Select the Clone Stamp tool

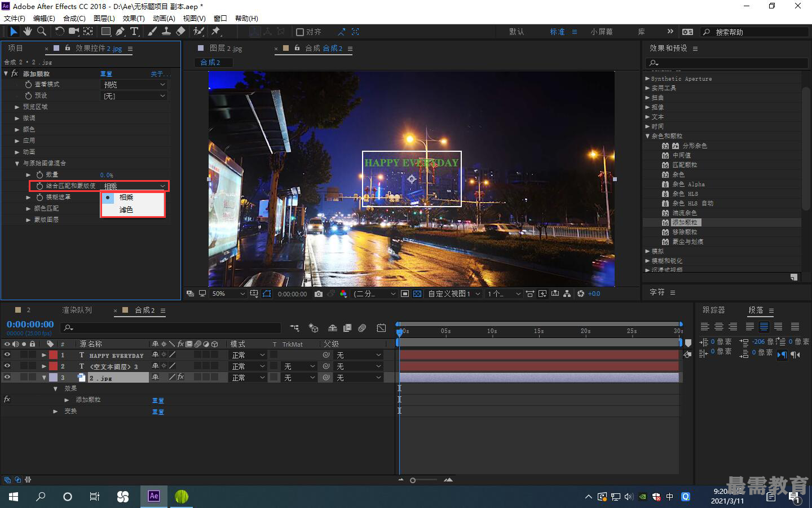[166, 32]
